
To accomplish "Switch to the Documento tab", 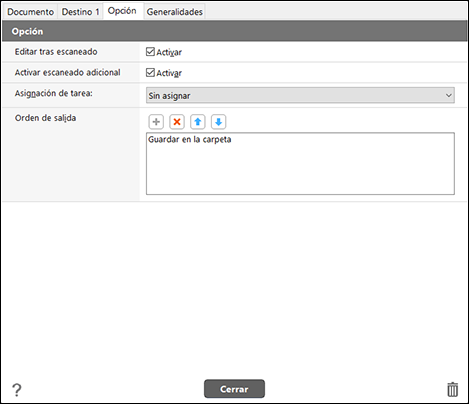I will (30, 12).
